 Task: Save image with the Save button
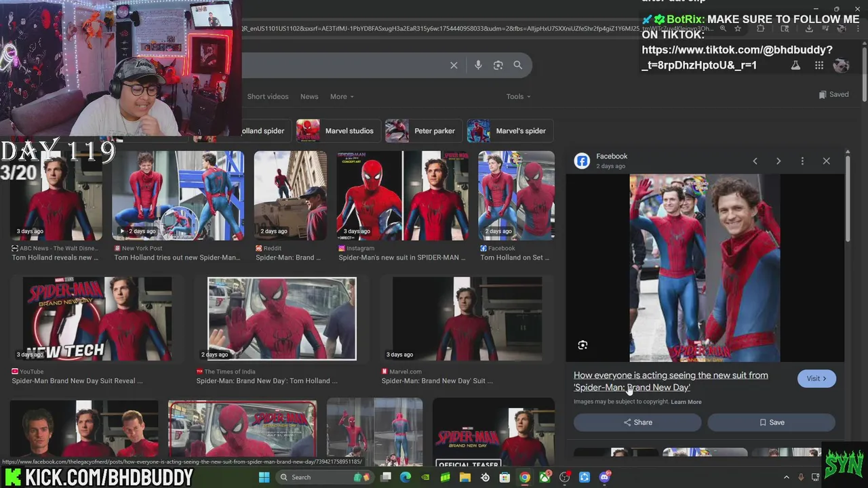(x=771, y=422)
